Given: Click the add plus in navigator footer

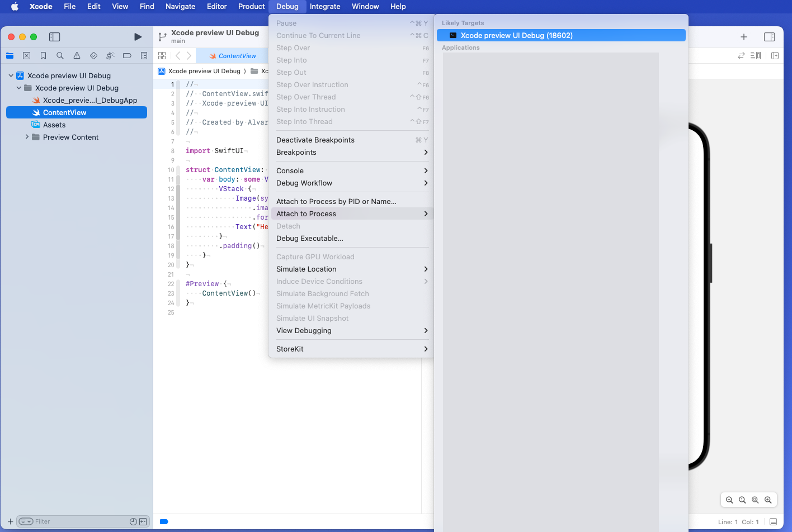Looking at the screenshot, I should tap(10, 521).
